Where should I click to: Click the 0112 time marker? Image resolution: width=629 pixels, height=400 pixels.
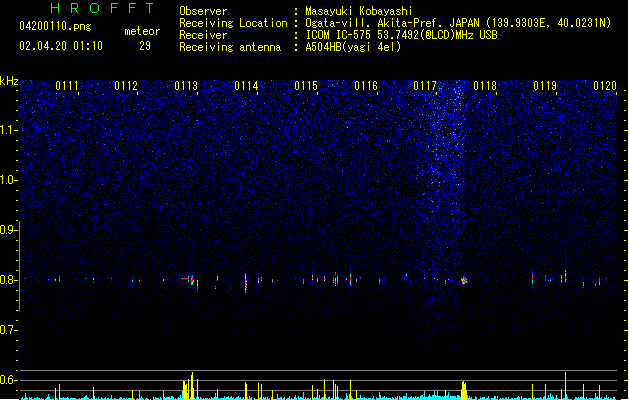[126, 86]
